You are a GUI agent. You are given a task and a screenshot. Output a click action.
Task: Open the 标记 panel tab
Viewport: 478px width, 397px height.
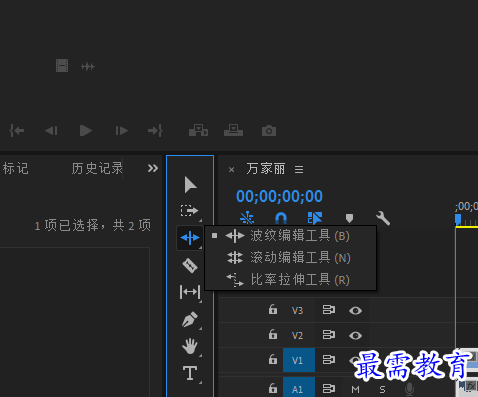pos(15,168)
